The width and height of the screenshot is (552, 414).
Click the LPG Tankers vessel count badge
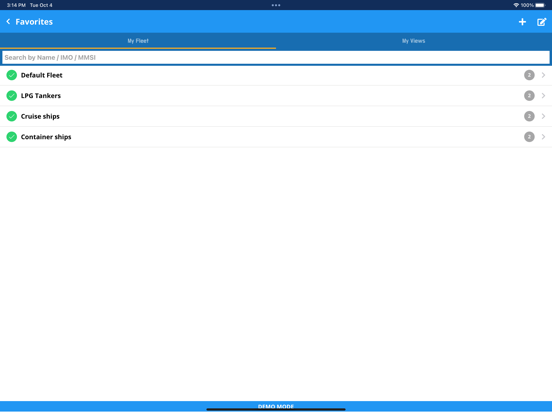tap(529, 96)
